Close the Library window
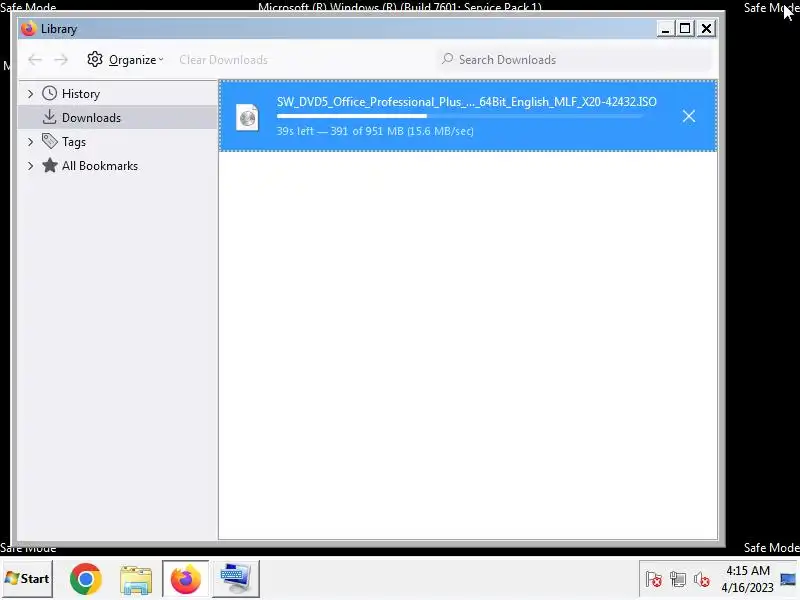The height and width of the screenshot is (600, 800). click(x=706, y=29)
